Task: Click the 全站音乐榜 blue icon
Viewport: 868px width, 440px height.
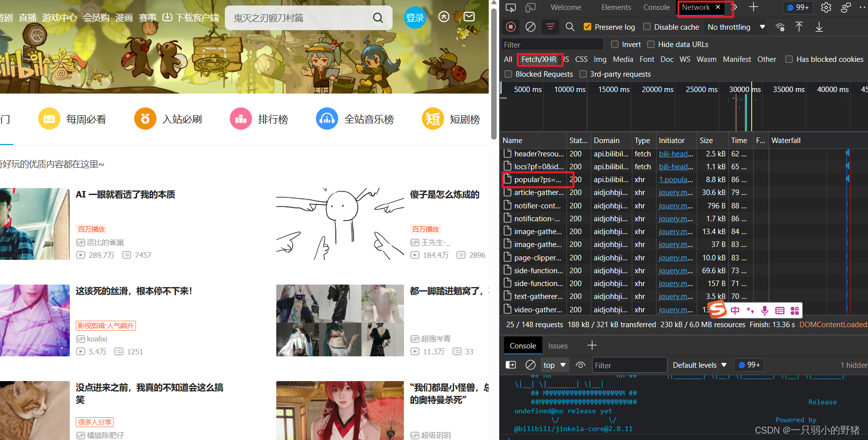Action: pyautogui.click(x=327, y=119)
